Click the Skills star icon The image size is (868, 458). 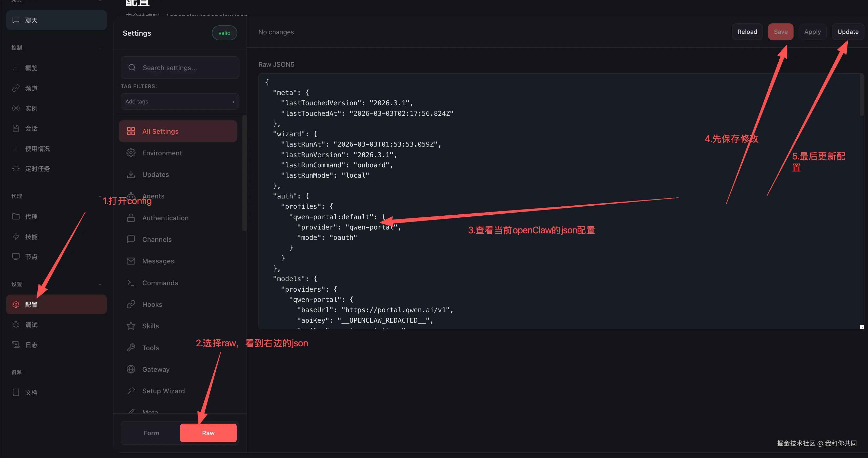131,326
